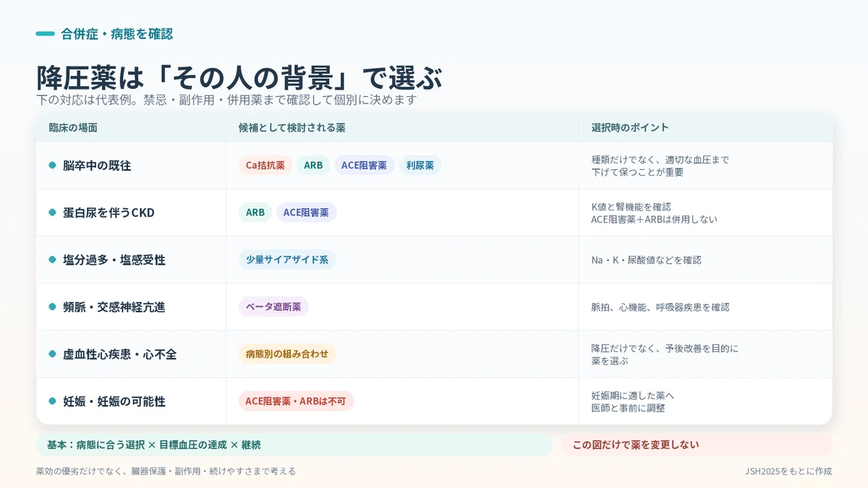Click the footer note 薬効の優劣だけでなく
The width and height of the screenshot is (868, 488).
click(166, 471)
